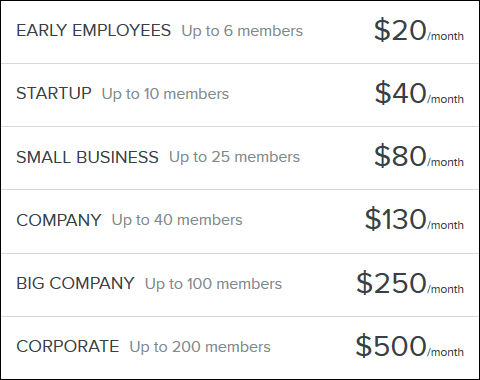Click the Up to 10 members text
The width and height of the screenshot is (480, 380).
(165, 94)
